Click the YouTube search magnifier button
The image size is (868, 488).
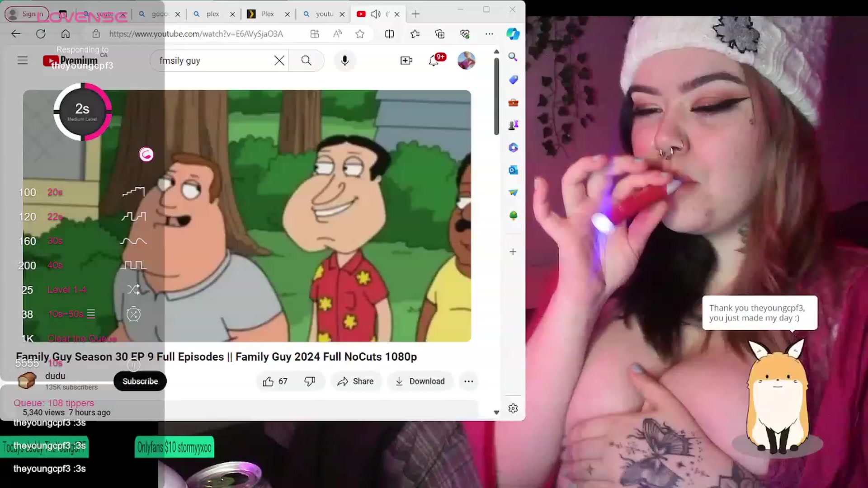[x=306, y=61]
